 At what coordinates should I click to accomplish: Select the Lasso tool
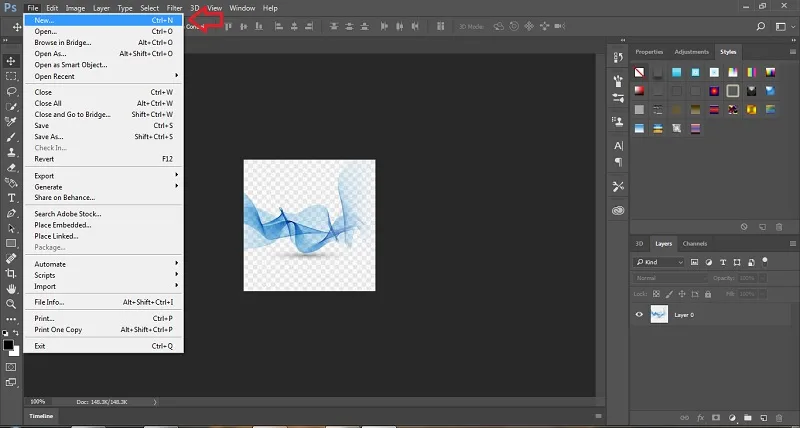pyautogui.click(x=11, y=91)
